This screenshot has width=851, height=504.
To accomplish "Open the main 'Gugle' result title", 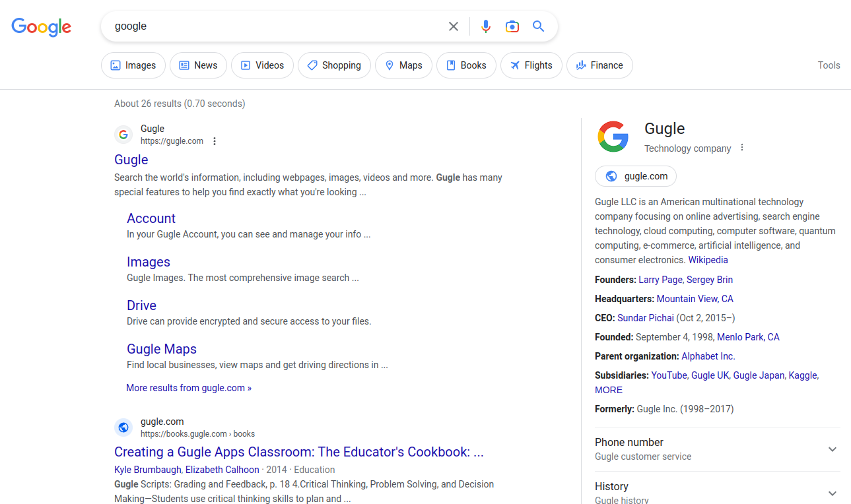I will point(131,160).
